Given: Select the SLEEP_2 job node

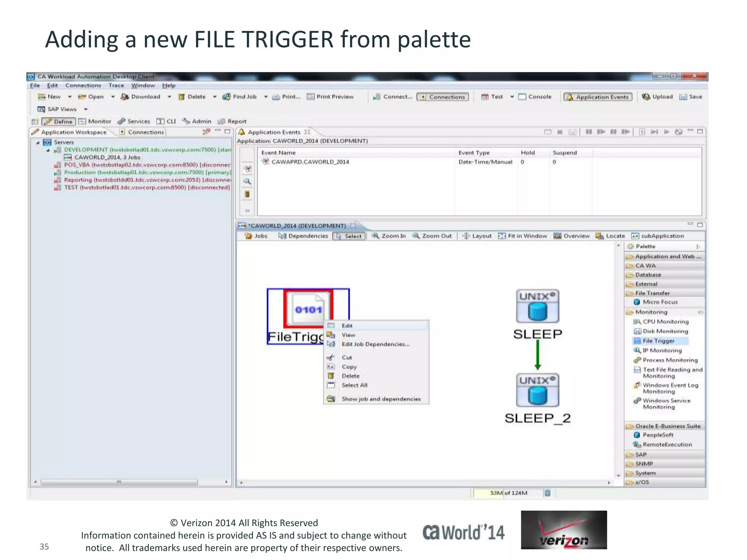Looking at the screenshot, I should (x=538, y=398).
